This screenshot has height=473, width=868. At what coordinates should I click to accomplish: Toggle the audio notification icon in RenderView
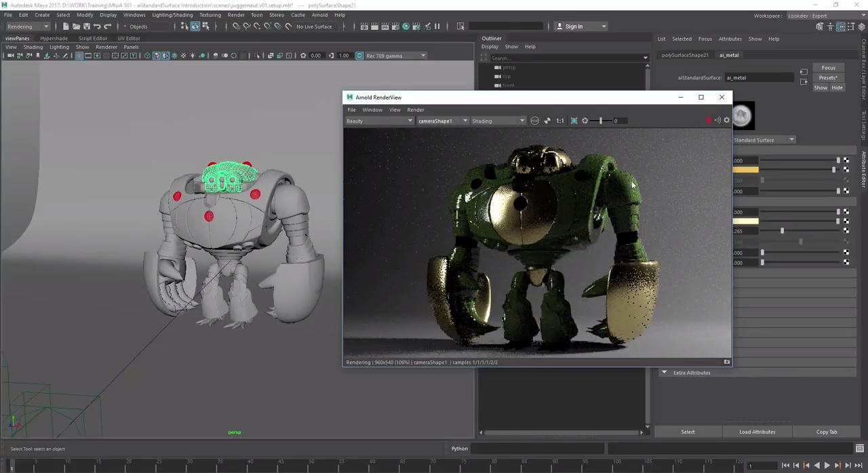pos(717,120)
